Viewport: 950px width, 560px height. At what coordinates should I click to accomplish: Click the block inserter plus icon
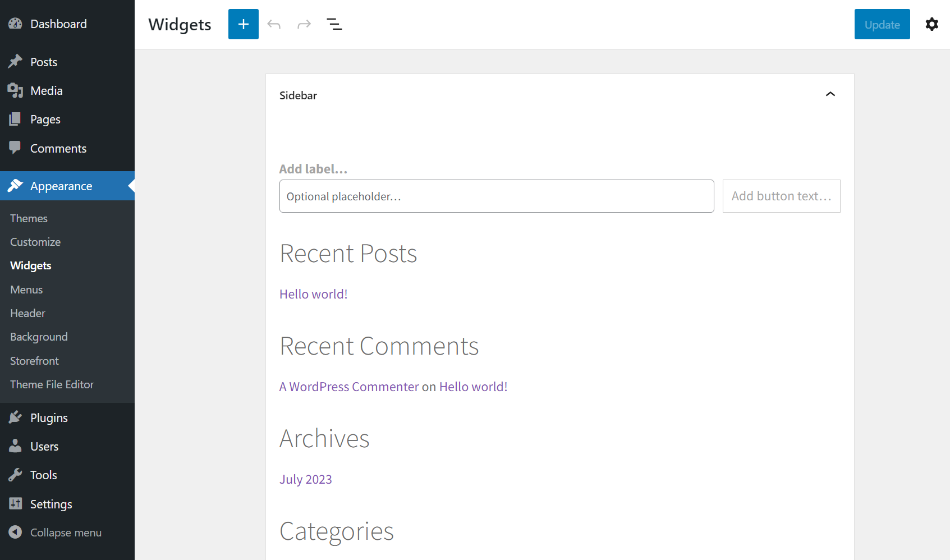pyautogui.click(x=243, y=24)
